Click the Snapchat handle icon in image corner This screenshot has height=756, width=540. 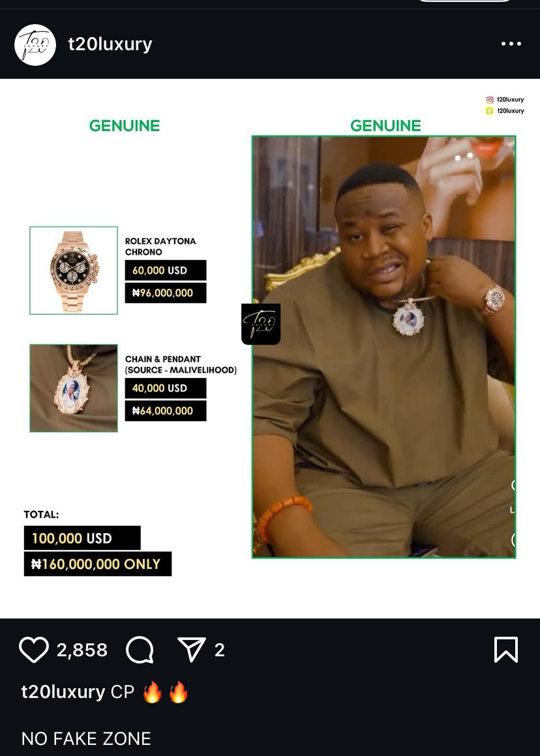click(489, 111)
